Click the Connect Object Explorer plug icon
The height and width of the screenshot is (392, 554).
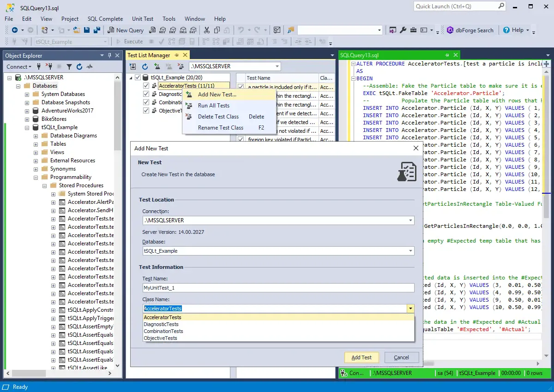39,66
